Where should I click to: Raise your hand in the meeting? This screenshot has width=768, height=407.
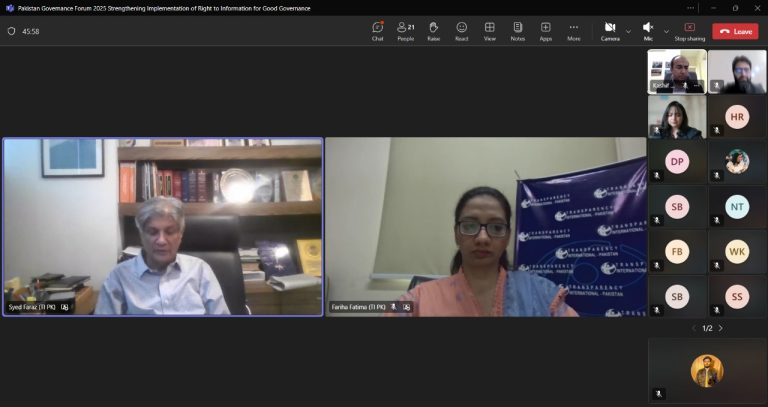[x=433, y=30]
